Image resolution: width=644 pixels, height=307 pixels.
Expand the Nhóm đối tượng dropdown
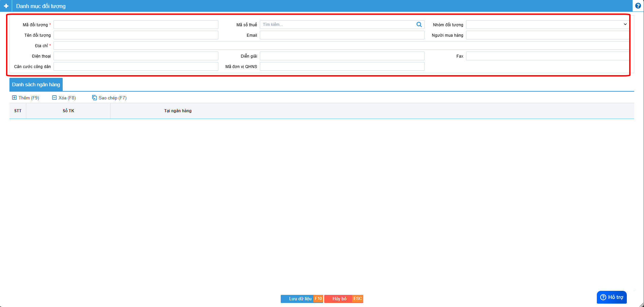[547, 25]
